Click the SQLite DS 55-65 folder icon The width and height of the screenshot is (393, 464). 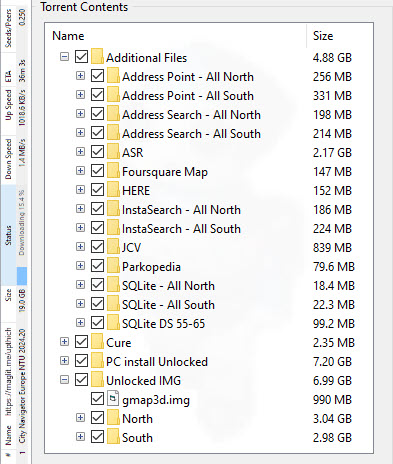pos(113,323)
